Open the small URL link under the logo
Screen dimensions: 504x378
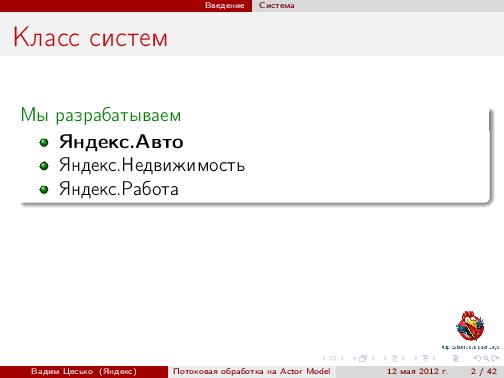(470, 347)
